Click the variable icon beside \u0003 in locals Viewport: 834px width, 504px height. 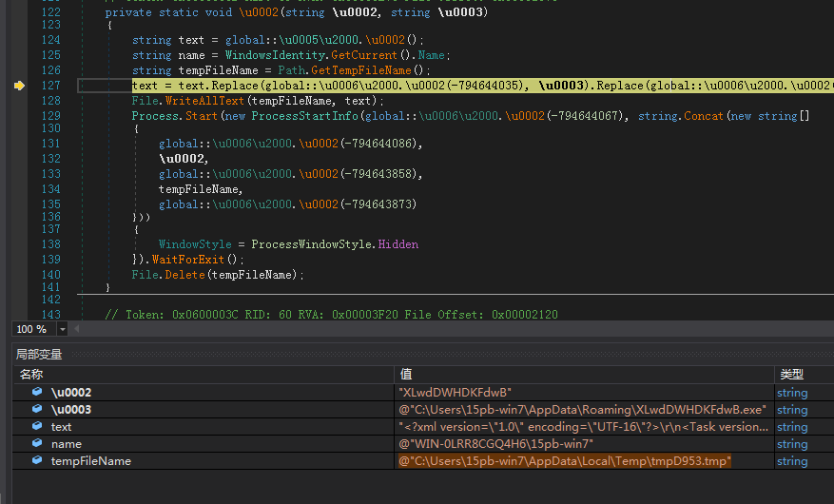[37, 409]
